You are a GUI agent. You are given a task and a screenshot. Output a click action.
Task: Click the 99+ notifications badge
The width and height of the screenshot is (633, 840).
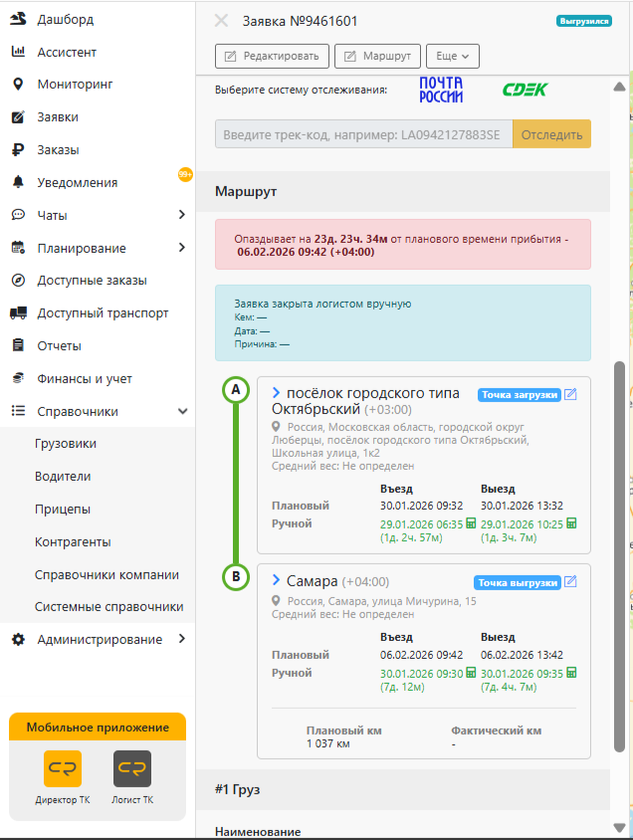pyautogui.click(x=185, y=174)
